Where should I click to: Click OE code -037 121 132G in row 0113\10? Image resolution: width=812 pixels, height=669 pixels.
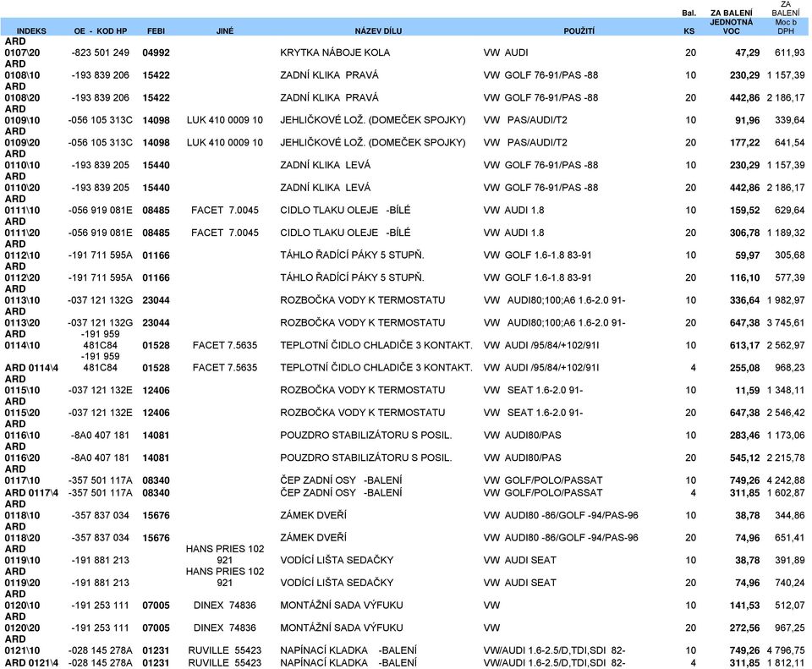pyautogui.click(x=101, y=300)
